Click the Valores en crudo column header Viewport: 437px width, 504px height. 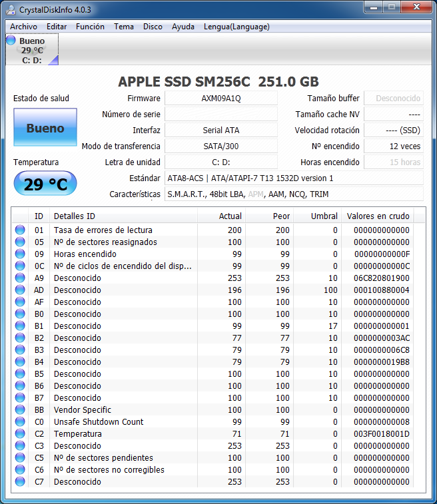tap(378, 216)
